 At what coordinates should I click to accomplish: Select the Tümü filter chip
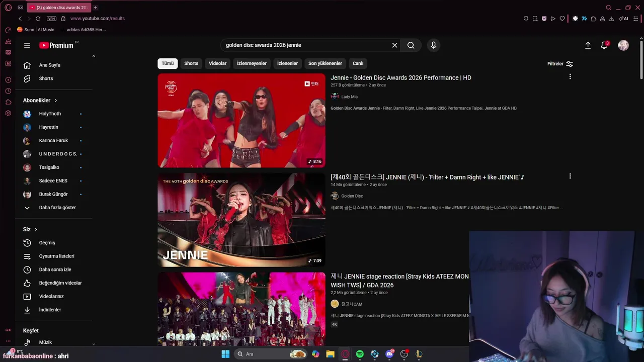point(168,63)
